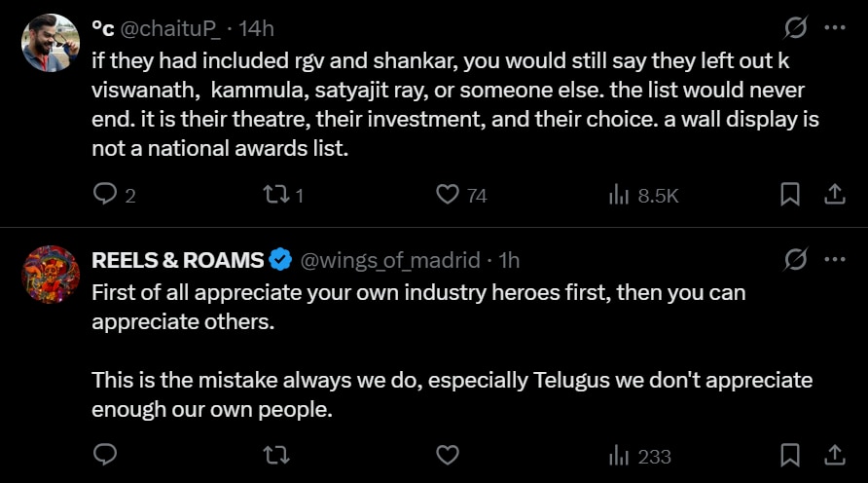Open the @chaituP_ profile handle
This screenshot has height=483, width=868.
point(164,28)
